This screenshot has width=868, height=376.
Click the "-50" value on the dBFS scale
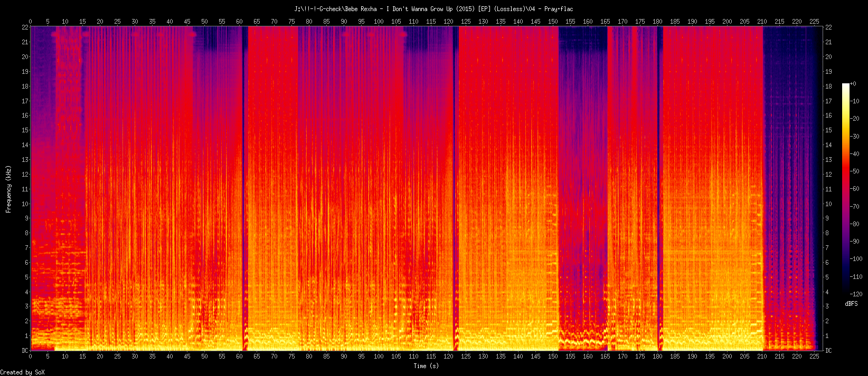point(855,171)
